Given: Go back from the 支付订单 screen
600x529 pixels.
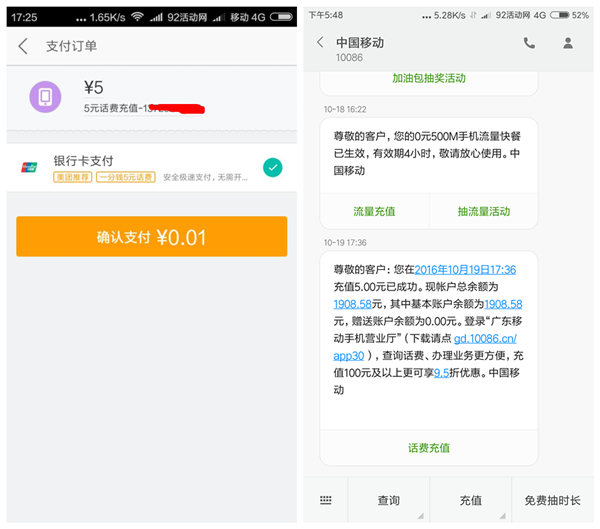Looking at the screenshot, I should [x=23, y=46].
